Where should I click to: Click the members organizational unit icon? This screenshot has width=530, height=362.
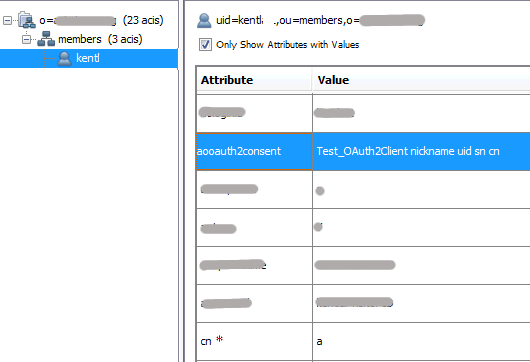[x=46, y=39]
